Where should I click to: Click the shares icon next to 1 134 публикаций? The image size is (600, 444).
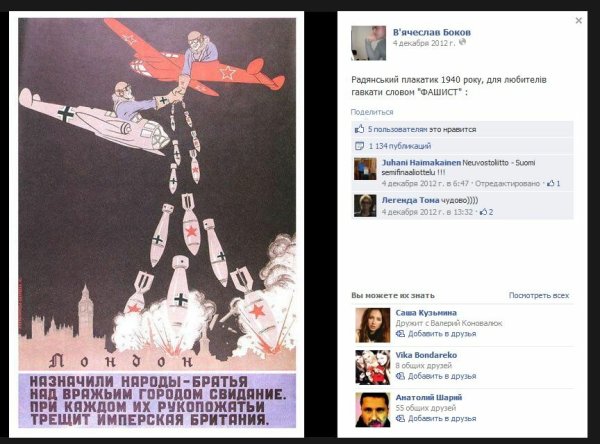359,146
